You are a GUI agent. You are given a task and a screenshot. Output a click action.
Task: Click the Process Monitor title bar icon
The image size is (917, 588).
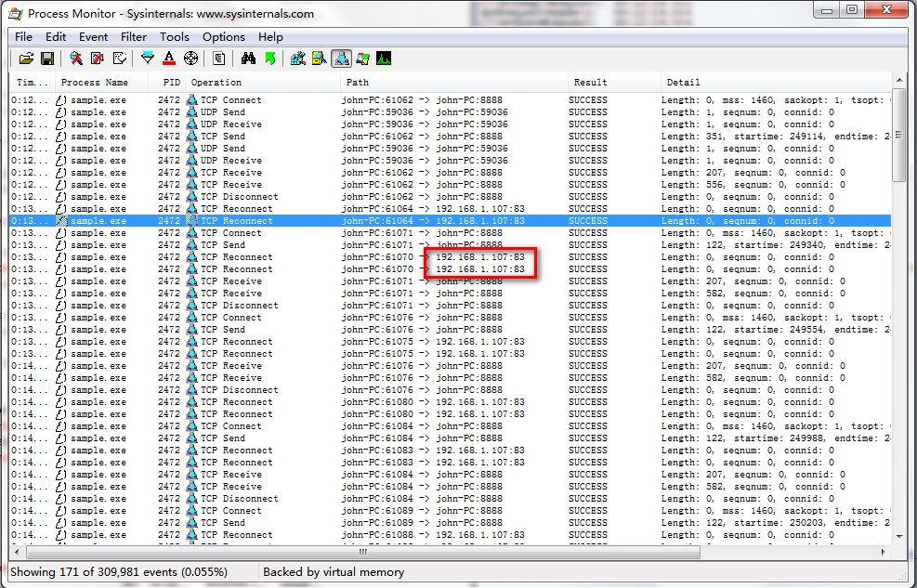(16, 13)
